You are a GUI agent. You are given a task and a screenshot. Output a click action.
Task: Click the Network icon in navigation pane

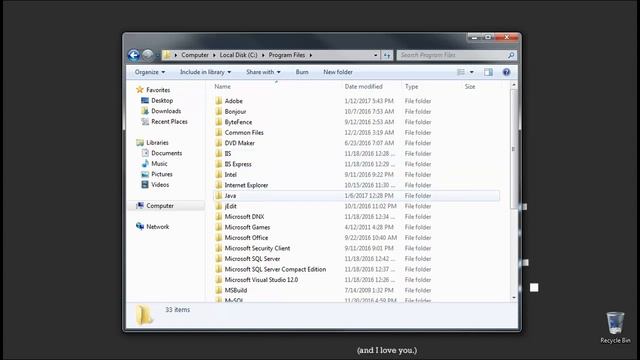click(140, 226)
